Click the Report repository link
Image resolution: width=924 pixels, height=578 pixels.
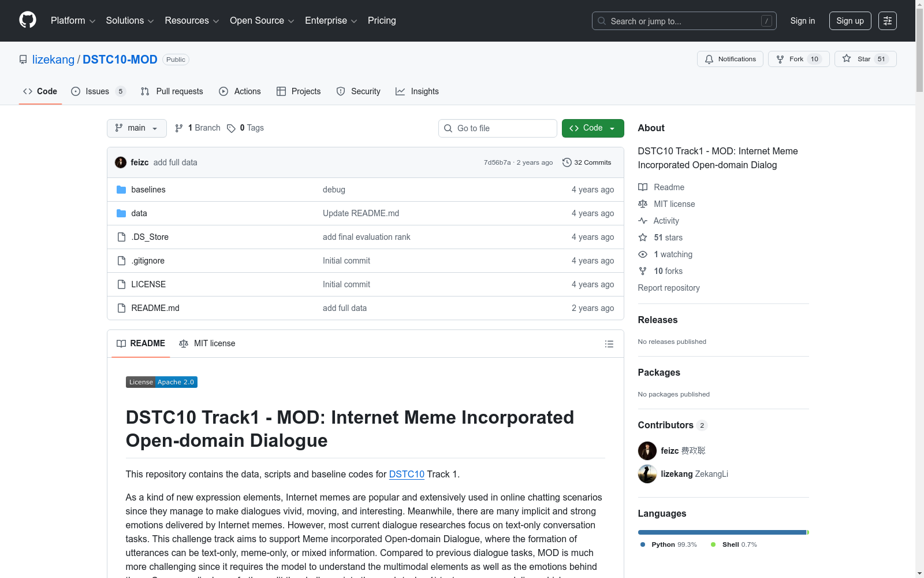[669, 288]
